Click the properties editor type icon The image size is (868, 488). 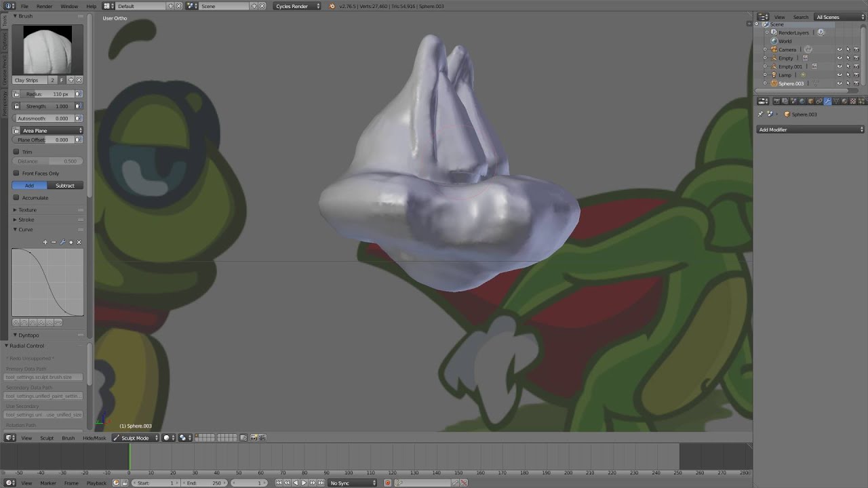[x=763, y=101]
